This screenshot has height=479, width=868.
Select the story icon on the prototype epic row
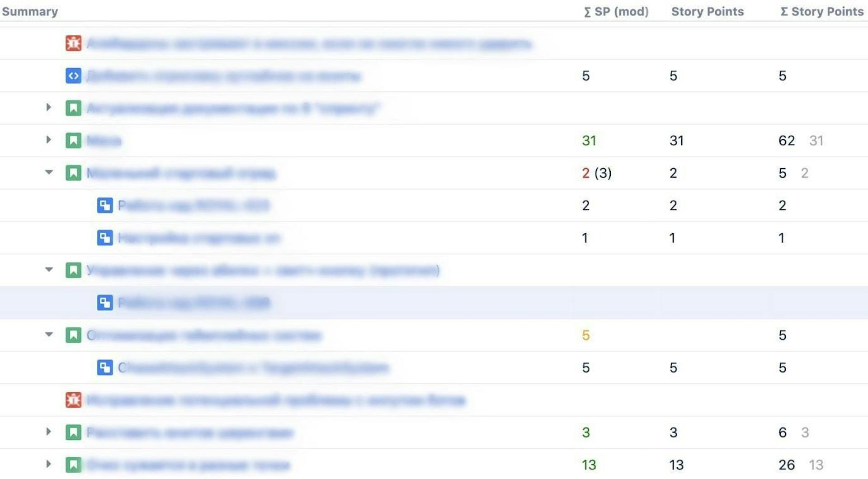pos(73,270)
